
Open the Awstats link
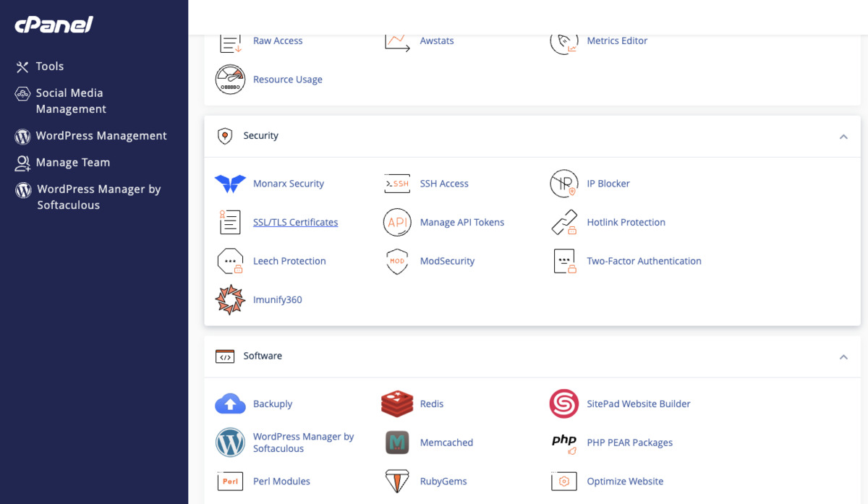click(x=437, y=41)
